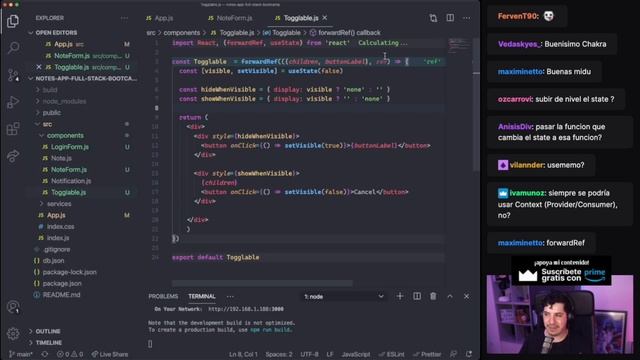The image size is (640, 360).
Task: Open editor more actions ellipsis
Action: [x=467, y=18]
